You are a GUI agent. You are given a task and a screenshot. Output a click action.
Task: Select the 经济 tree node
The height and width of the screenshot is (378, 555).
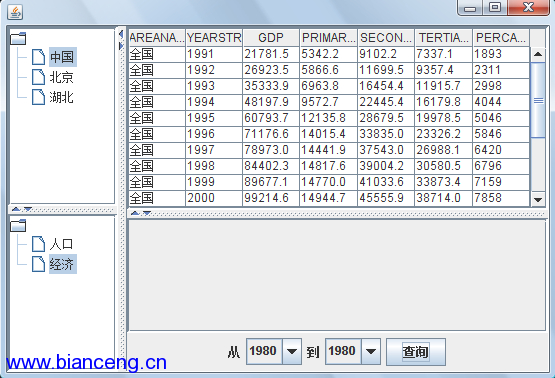(63, 264)
